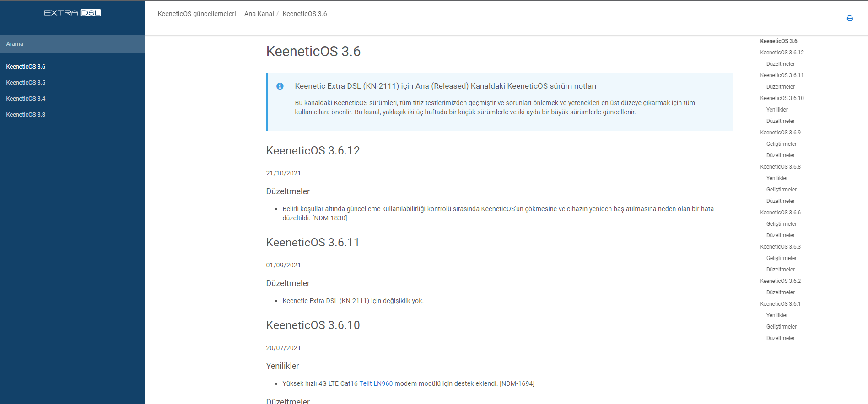Select Yenilikler under KeeneticOS 3.6.8 in contents

point(777,178)
